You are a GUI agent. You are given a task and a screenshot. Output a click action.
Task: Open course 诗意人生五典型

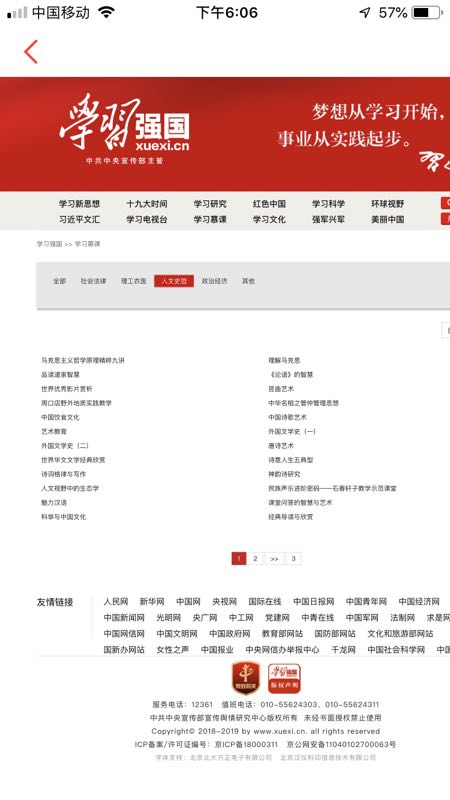[x=291, y=460]
